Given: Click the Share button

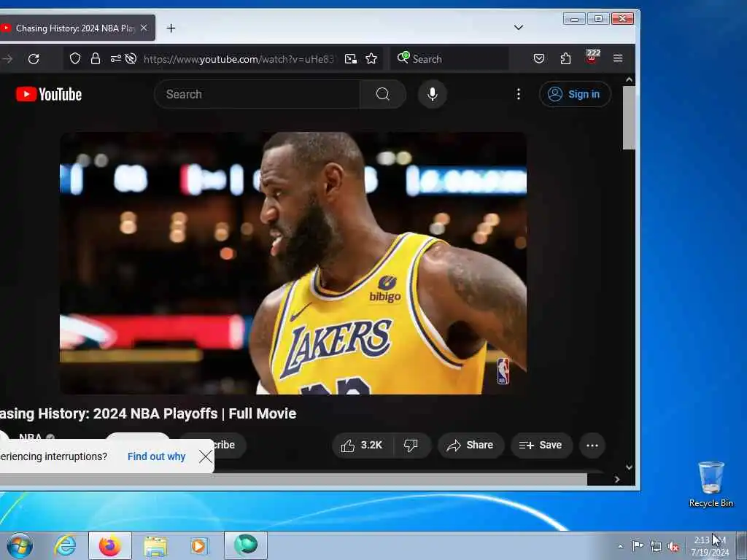Looking at the screenshot, I should [x=471, y=446].
